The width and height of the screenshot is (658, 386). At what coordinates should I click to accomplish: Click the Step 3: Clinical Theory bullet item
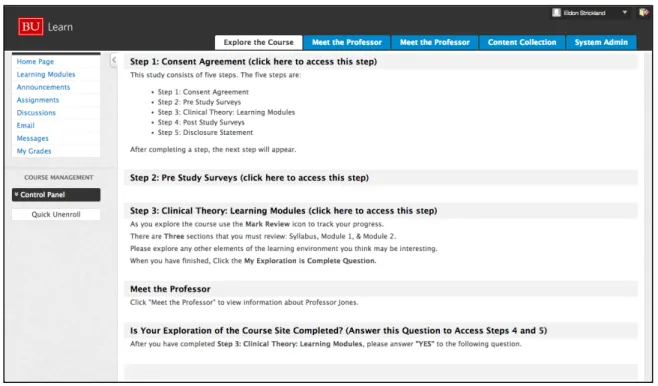[226, 112]
